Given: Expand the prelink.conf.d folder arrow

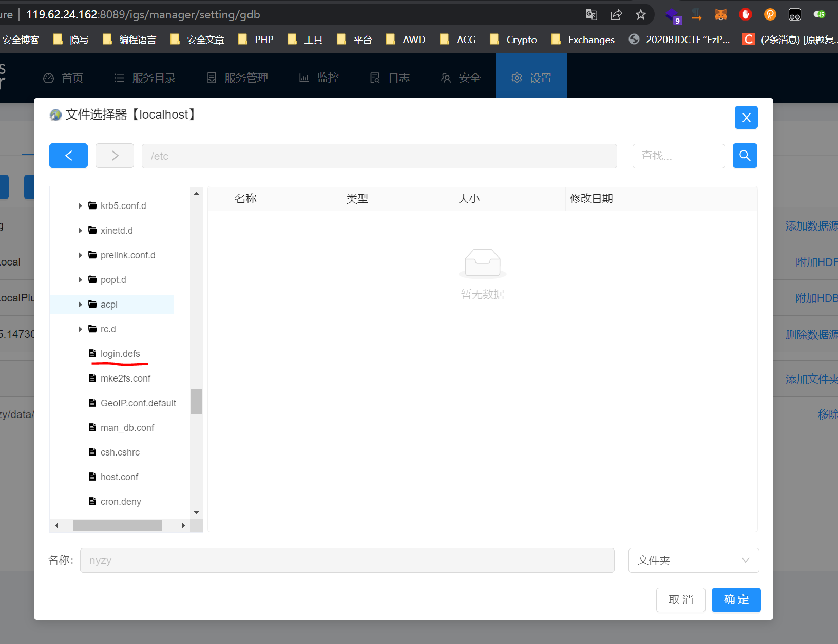Looking at the screenshot, I should (80, 255).
